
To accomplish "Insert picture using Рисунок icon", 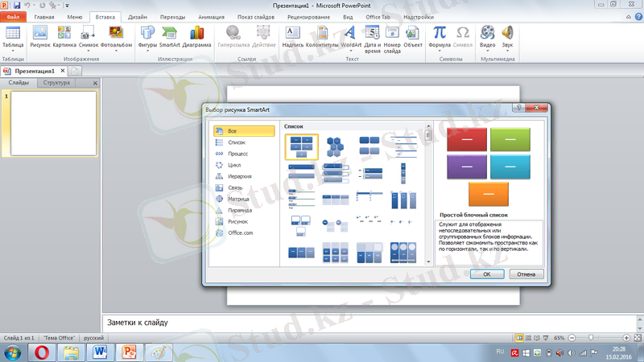I will point(39,36).
